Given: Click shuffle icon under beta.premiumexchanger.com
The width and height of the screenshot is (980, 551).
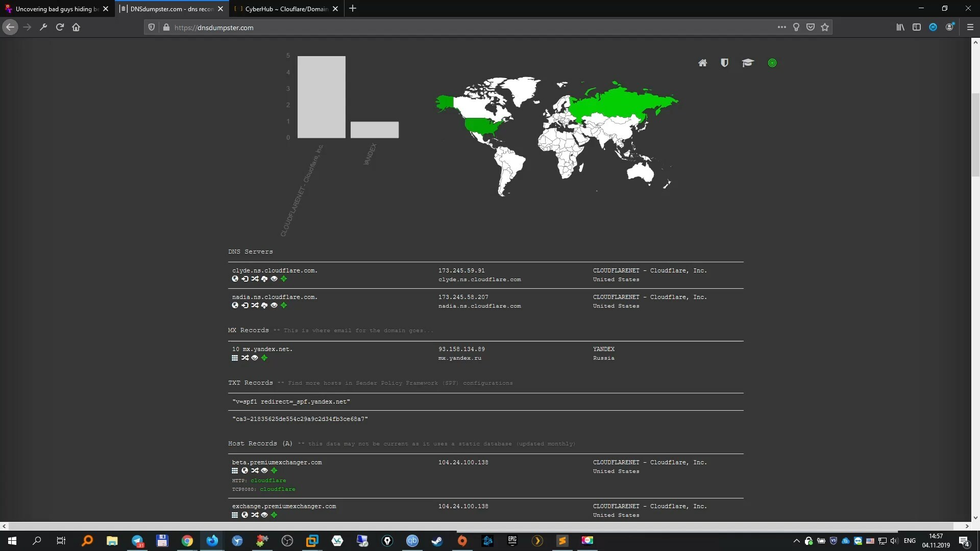Looking at the screenshot, I should [255, 470].
